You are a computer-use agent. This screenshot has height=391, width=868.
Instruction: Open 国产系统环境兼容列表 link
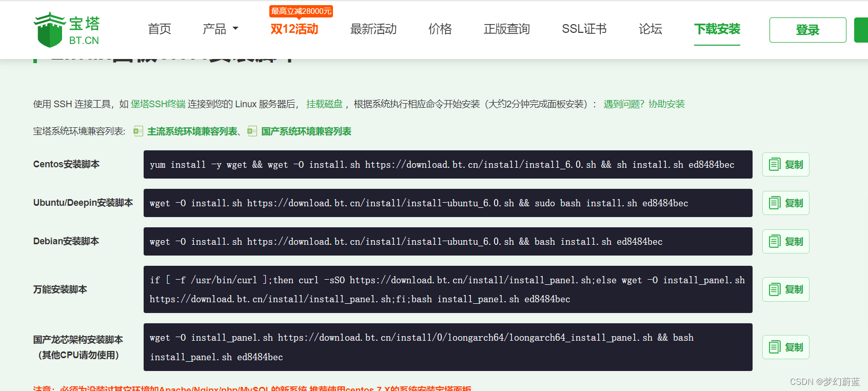pyautogui.click(x=306, y=131)
